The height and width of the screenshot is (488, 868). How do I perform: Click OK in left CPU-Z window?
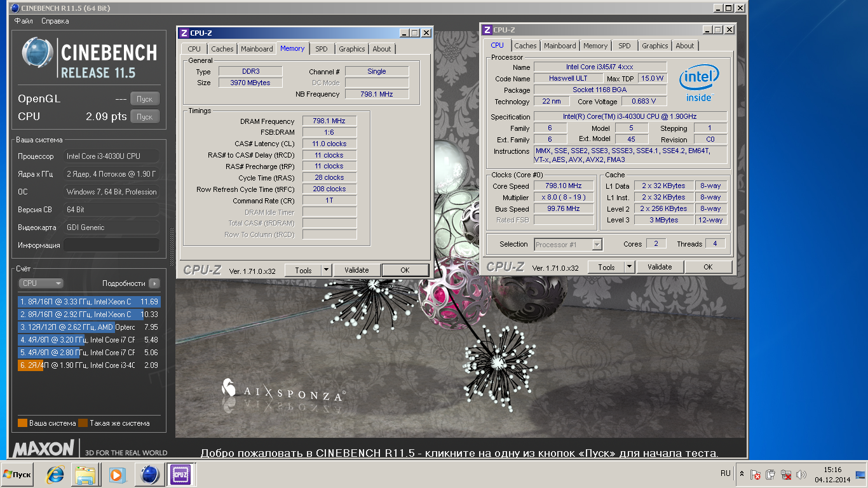click(405, 270)
